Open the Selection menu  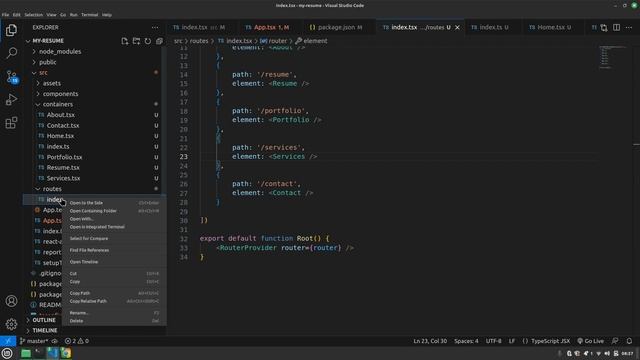coord(33,15)
